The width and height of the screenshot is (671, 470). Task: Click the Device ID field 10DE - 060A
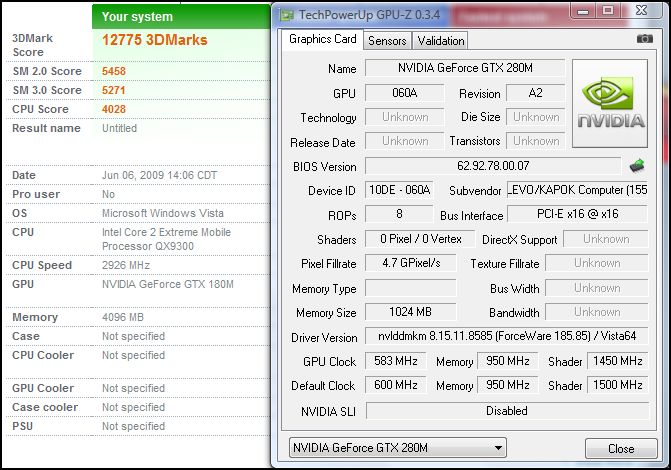click(400, 190)
